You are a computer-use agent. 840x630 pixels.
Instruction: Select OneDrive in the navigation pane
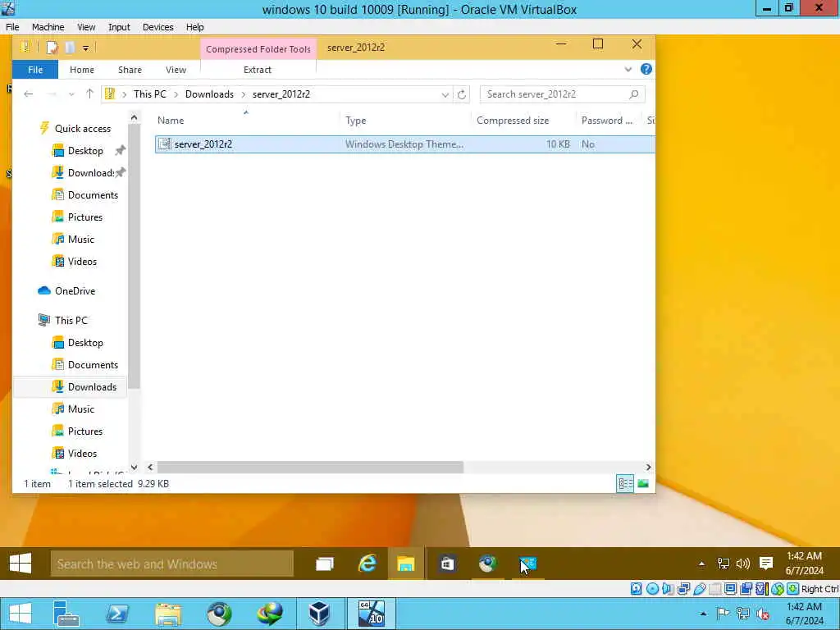pos(75,291)
